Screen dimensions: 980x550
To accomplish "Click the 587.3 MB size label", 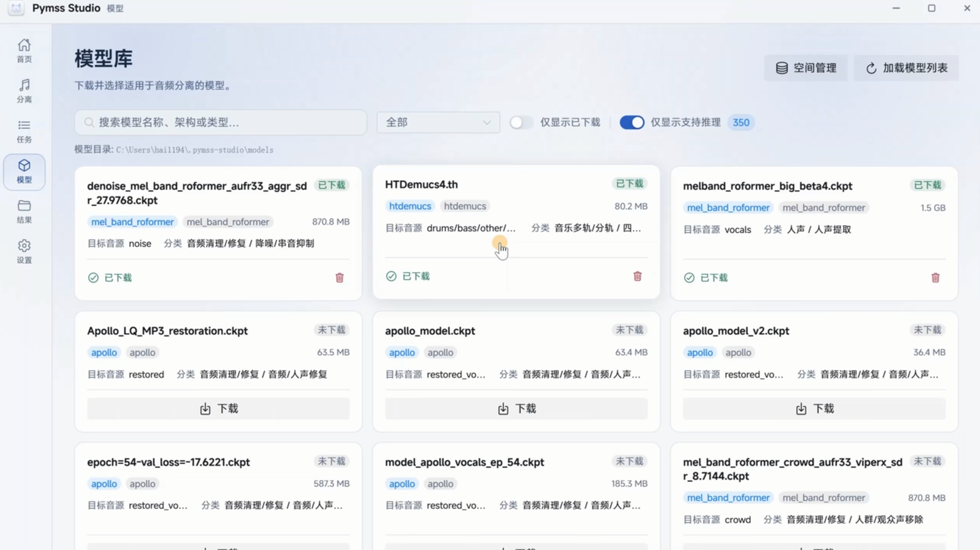I will coord(331,484).
